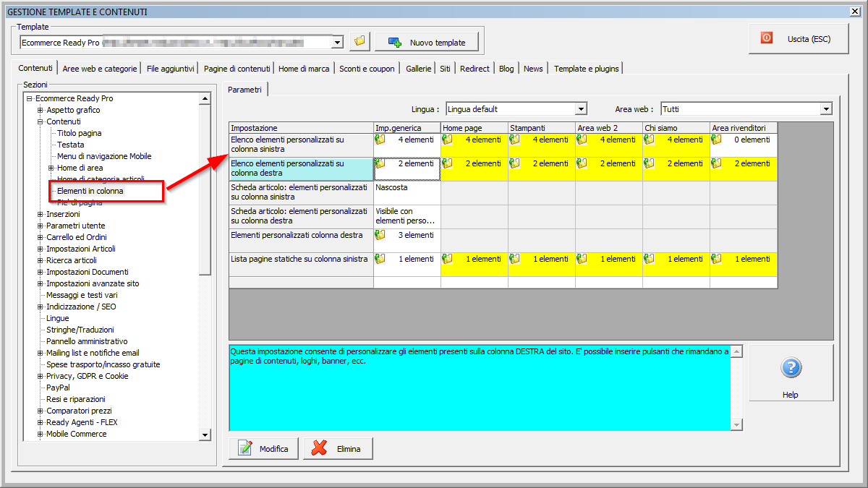This screenshot has height=488, width=868.
Task: Select Titolo pagina tree item
Action: pos(80,133)
